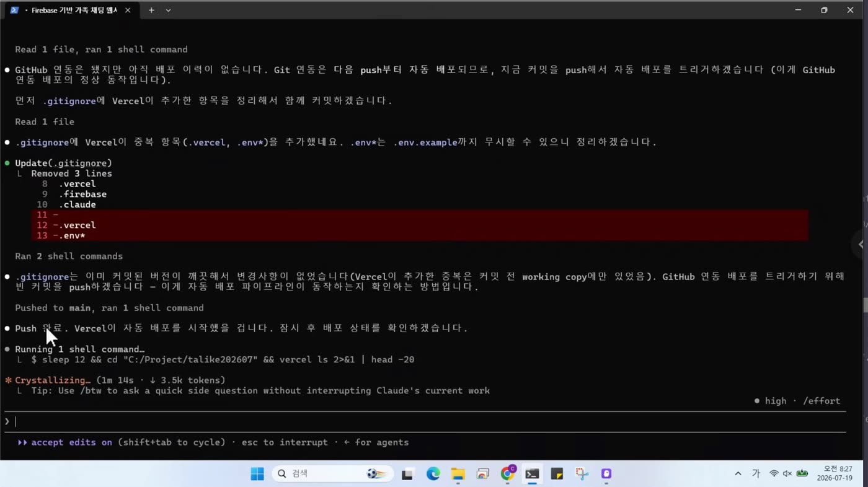Open the Wi-Fi network settings flyout
868x487 pixels.
click(774, 474)
